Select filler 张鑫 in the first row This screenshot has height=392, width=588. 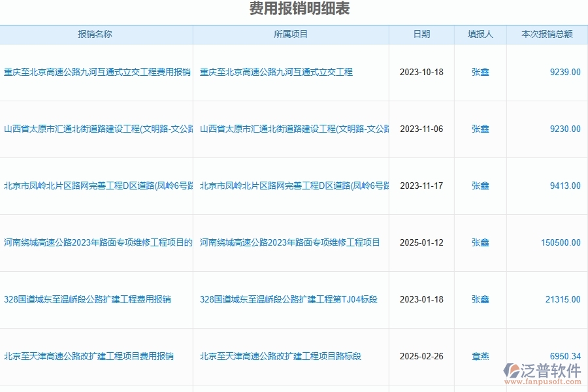coord(479,73)
